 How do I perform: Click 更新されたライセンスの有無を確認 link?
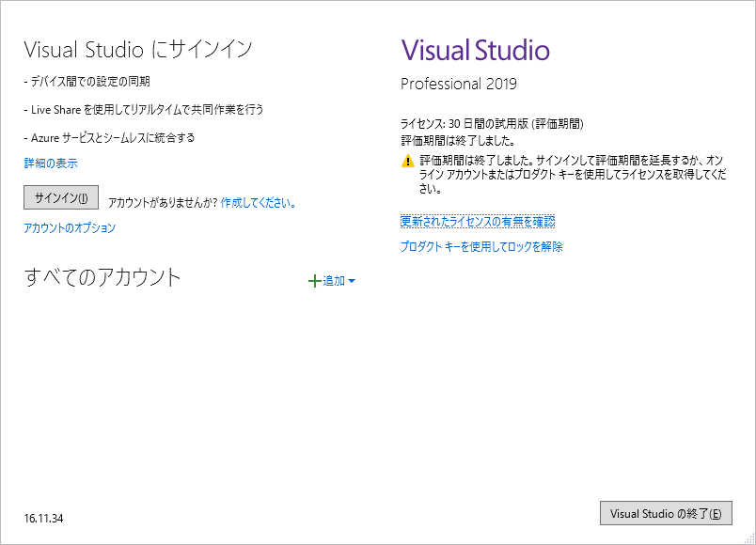(x=478, y=222)
